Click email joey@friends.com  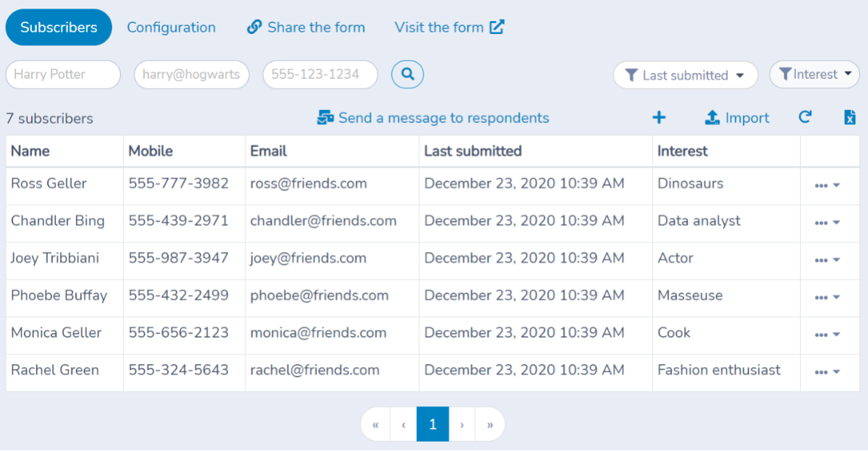click(308, 258)
